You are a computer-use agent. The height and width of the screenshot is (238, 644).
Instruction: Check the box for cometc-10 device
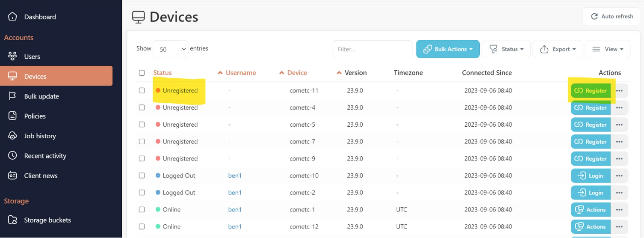tap(142, 176)
